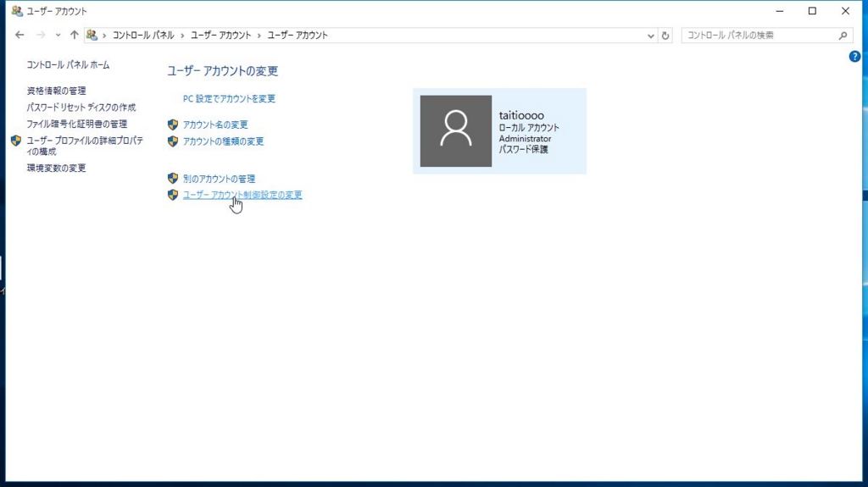
Task: Click the shield icon beside ユーザー プロファイル link
Action: pyautogui.click(x=16, y=141)
